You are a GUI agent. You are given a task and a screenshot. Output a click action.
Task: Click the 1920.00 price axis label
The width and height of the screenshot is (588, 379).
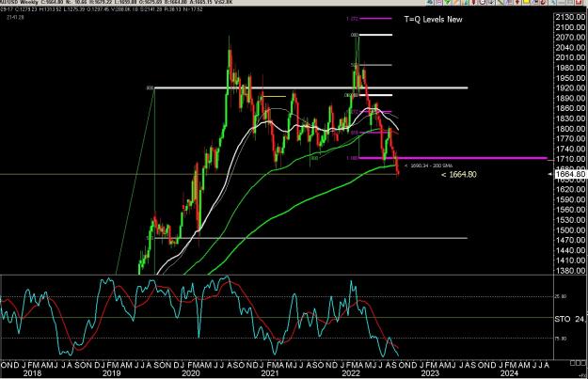click(x=570, y=88)
